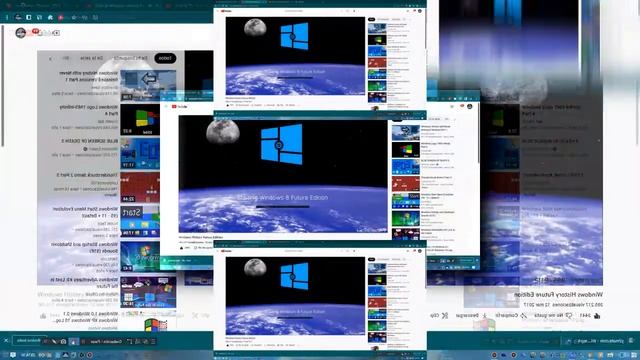Open the Windows logo sidebar thumbnail in center window
Image resolution: width=640 pixels, height=360 pixels.
click(406, 150)
